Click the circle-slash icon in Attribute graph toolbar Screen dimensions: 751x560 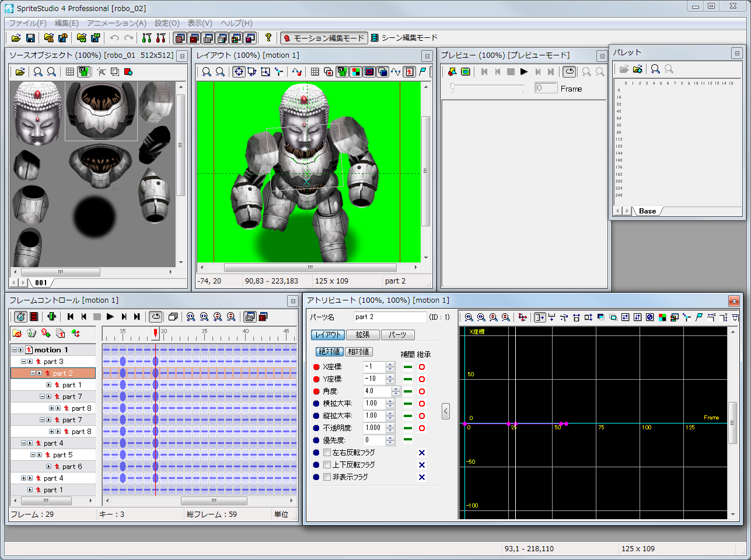click(650, 317)
